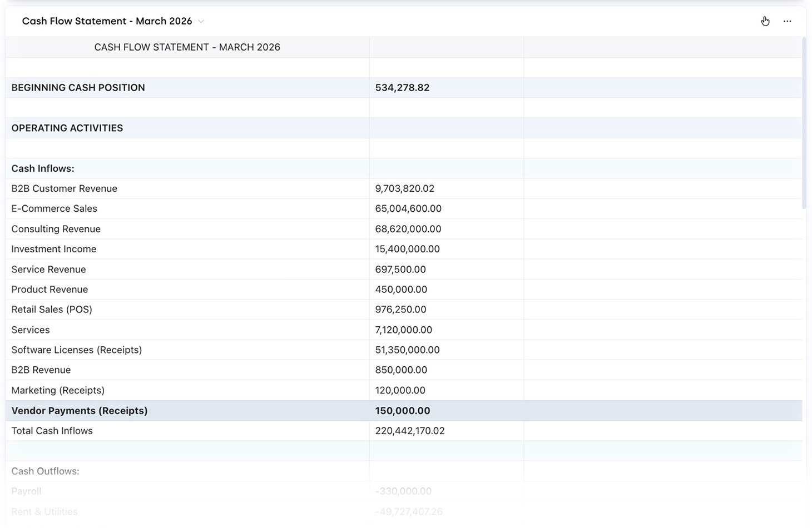Select the Service Revenue label
The width and height of the screenshot is (812, 528).
point(49,269)
